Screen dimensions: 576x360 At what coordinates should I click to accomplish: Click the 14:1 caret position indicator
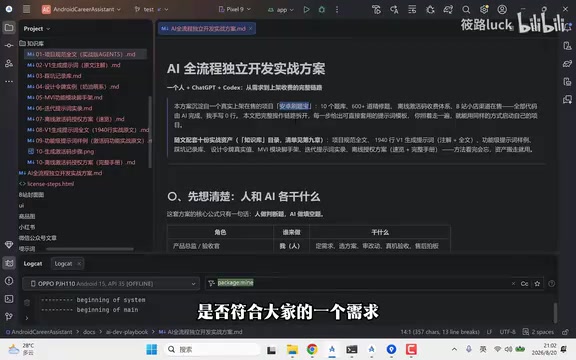click(x=440, y=332)
